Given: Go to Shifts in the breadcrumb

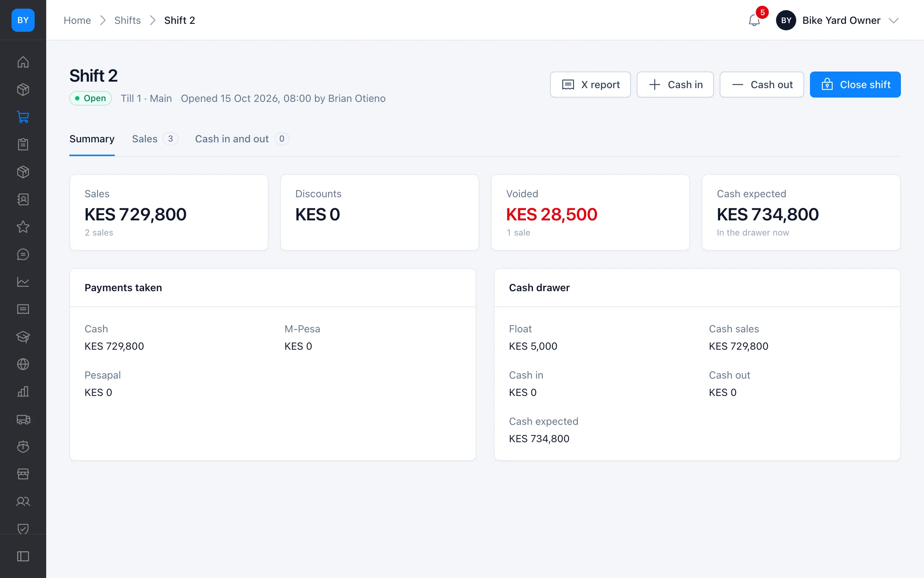Looking at the screenshot, I should 127,20.
